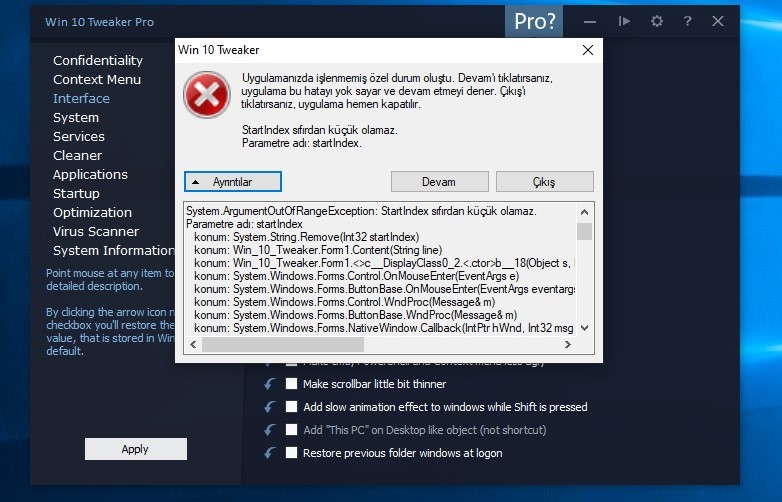Open the Pro? upgrade button
Image resolution: width=782 pixels, height=502 pixels.
tap(534, 21)
